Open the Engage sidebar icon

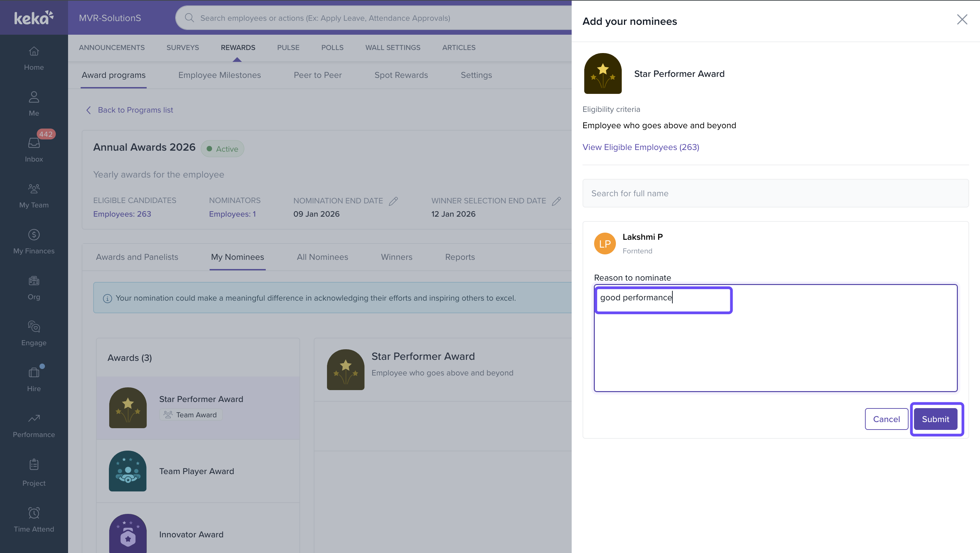34,327
